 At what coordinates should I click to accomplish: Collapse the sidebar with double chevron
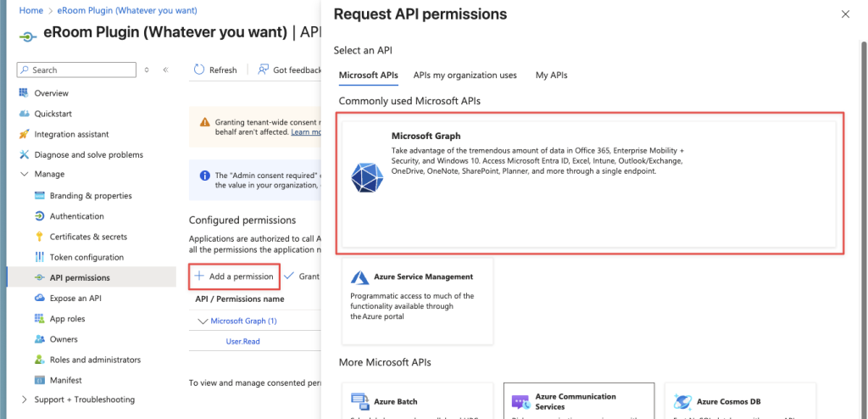[165, 70]
